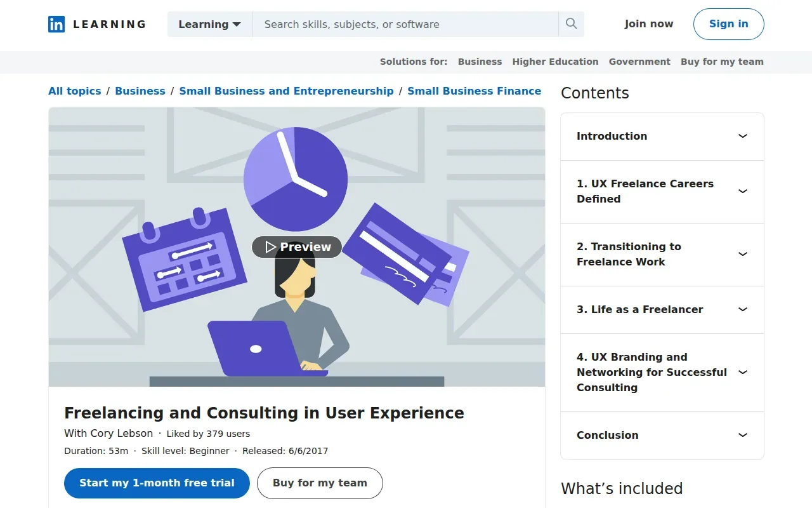Play the course Preview video
The image size is (812, 508).
point(297,247)
